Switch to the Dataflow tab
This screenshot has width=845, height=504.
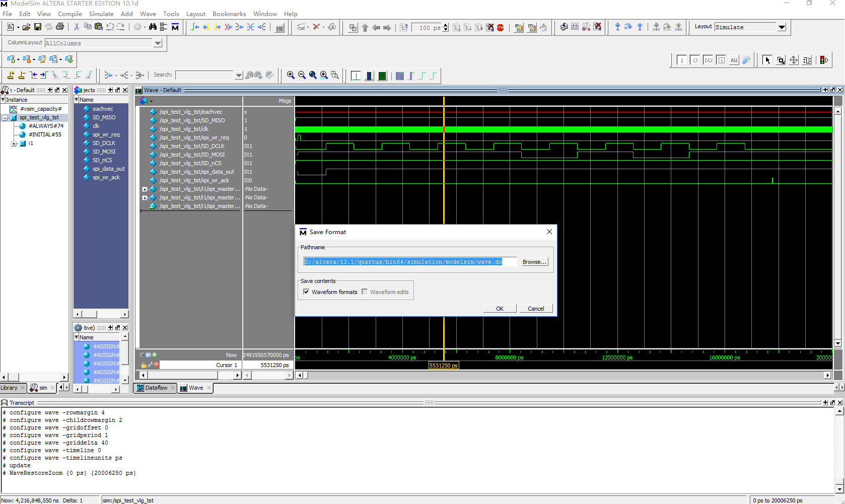click(x=156, y=388)
